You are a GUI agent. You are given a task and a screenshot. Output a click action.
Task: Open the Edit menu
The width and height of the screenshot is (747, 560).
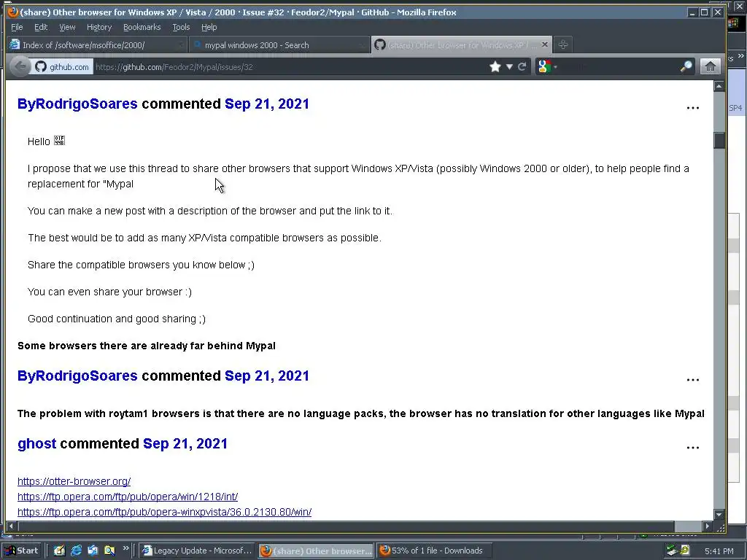(x=41, y=27)
